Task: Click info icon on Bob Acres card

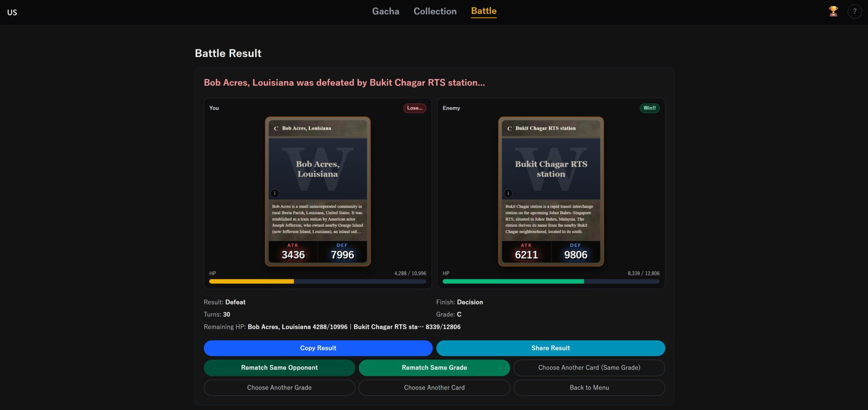Action: [275, 193]
